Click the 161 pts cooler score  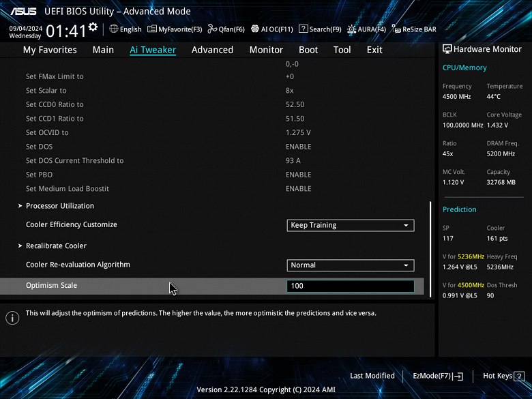[497, 239]
